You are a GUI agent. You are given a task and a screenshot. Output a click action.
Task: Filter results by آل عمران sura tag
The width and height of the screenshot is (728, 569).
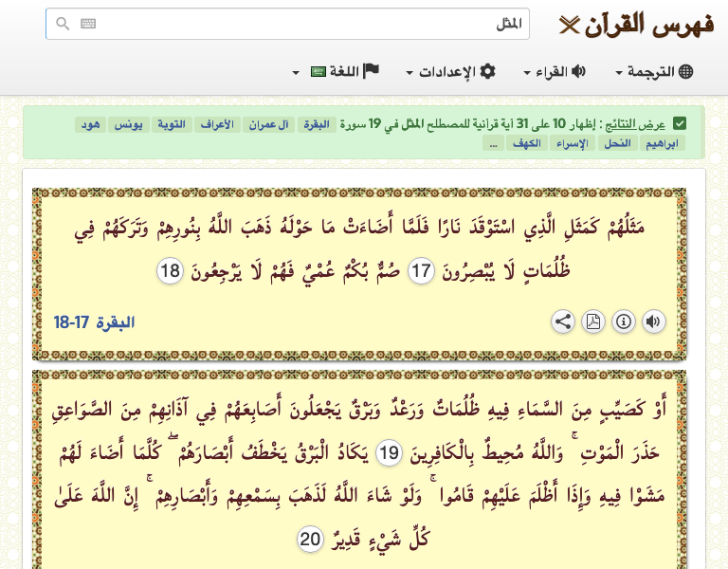tap(269, 125)
